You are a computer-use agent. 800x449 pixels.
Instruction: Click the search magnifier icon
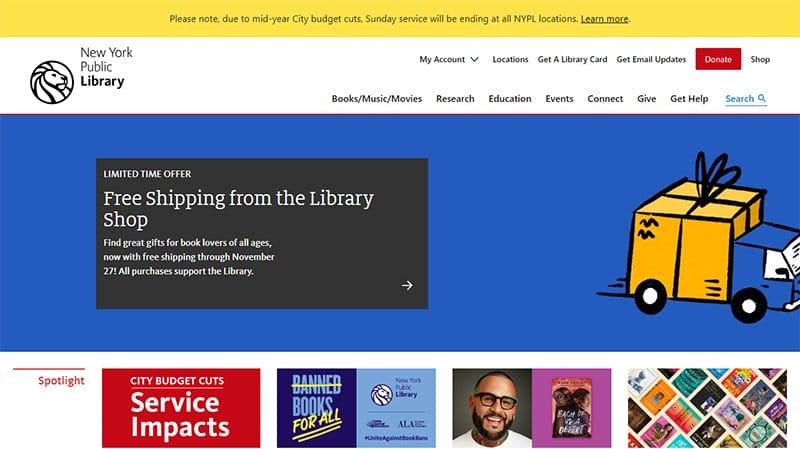coord(762,98)
